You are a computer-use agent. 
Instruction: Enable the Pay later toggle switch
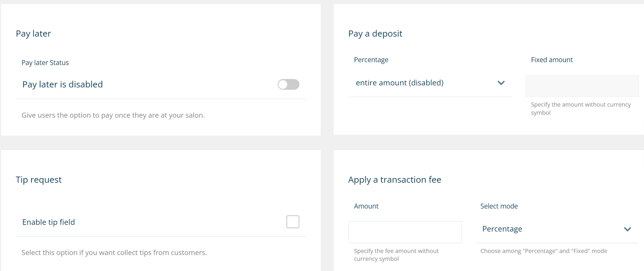tap(288, 84)
